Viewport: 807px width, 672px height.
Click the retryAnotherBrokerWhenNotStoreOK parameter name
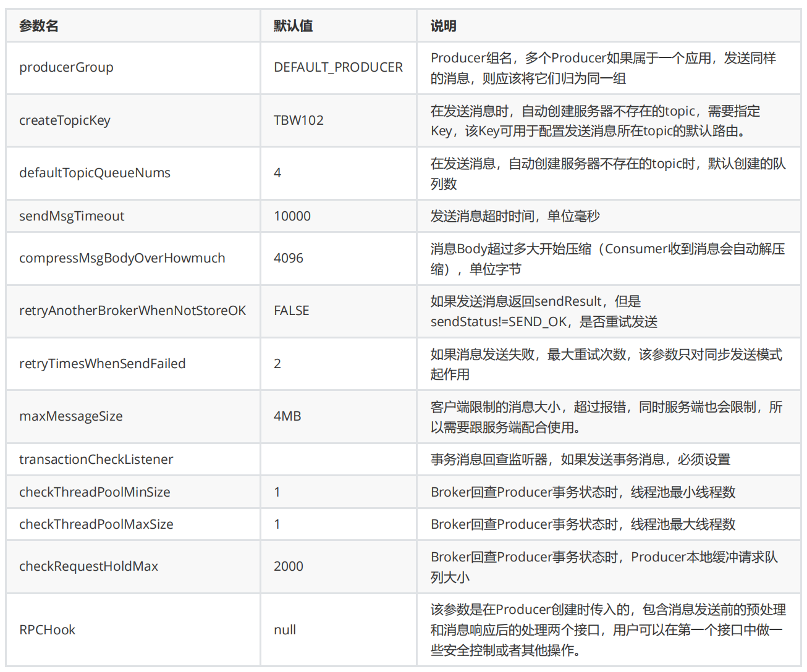(x=133, y=311)
